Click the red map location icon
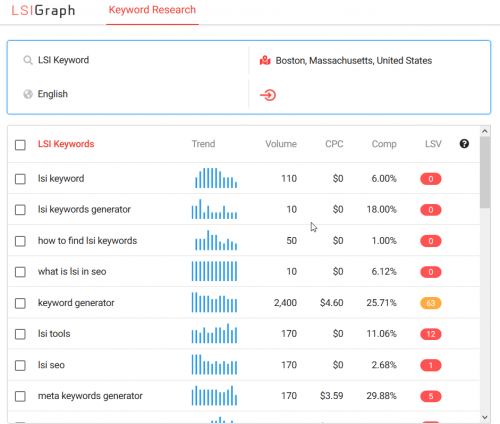 click(265, 60)
